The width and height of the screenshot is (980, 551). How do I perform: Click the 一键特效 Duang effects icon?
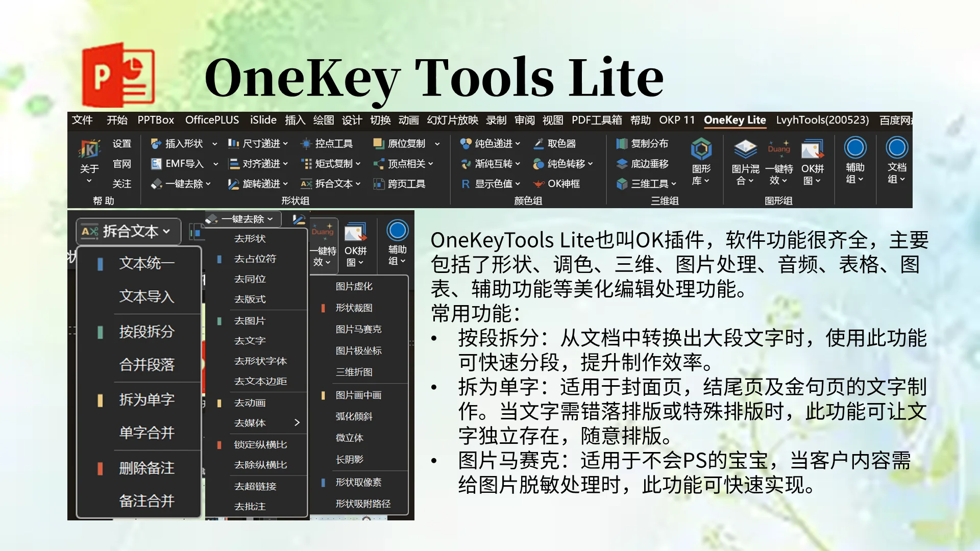coord(779,149)
